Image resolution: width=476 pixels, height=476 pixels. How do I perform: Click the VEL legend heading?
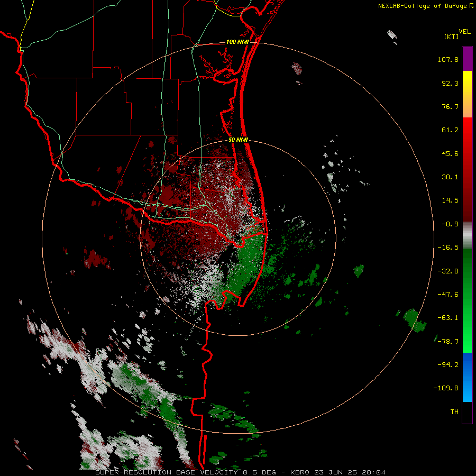464,32
